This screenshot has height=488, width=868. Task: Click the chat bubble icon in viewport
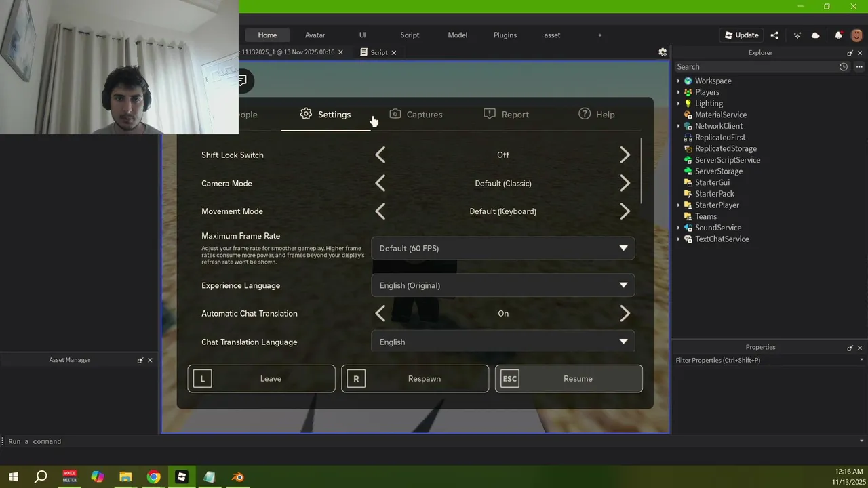242,81
